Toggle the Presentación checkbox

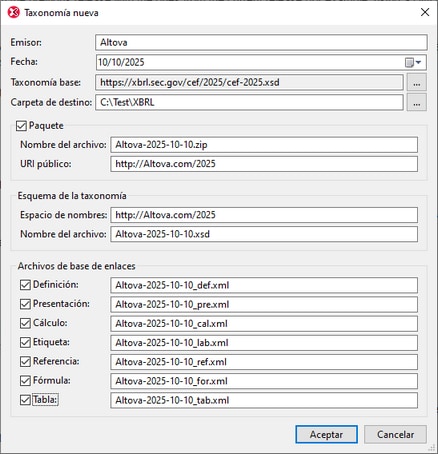point(25,304)
